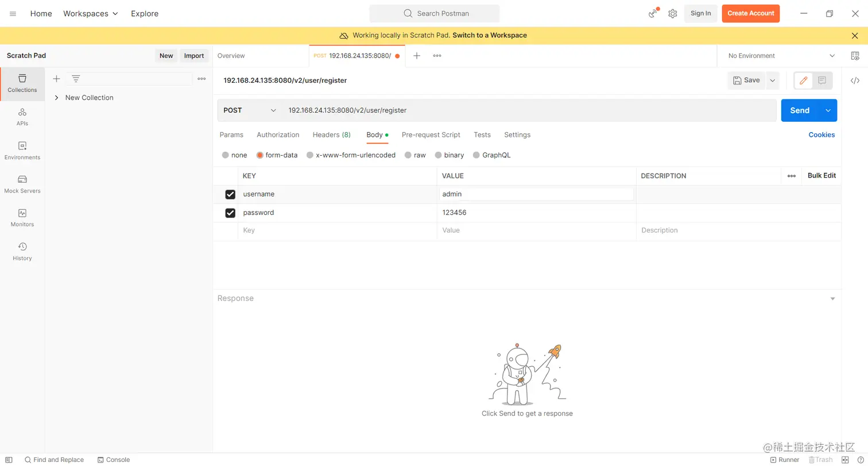The height and width of the screenshot is (466, 868).
Task: Open the APIs sidebar panel
Action: [22, 117]
